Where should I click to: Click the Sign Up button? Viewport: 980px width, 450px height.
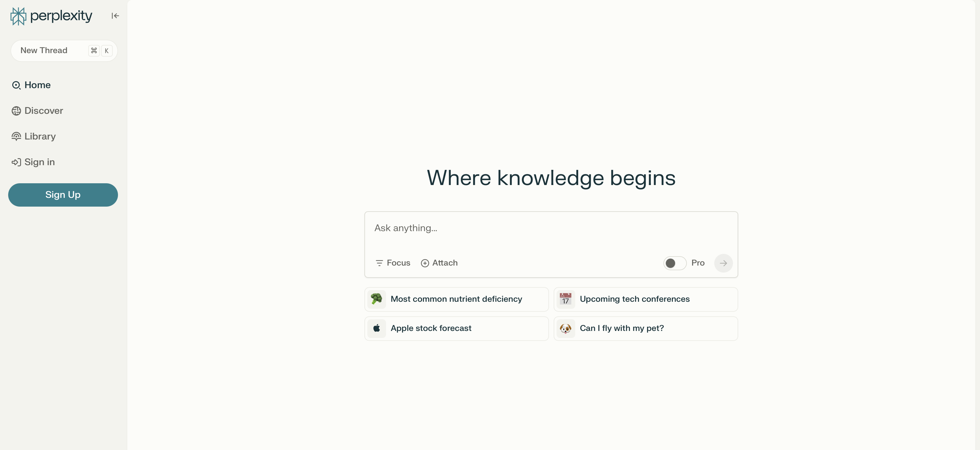click(x=63, y=194)
